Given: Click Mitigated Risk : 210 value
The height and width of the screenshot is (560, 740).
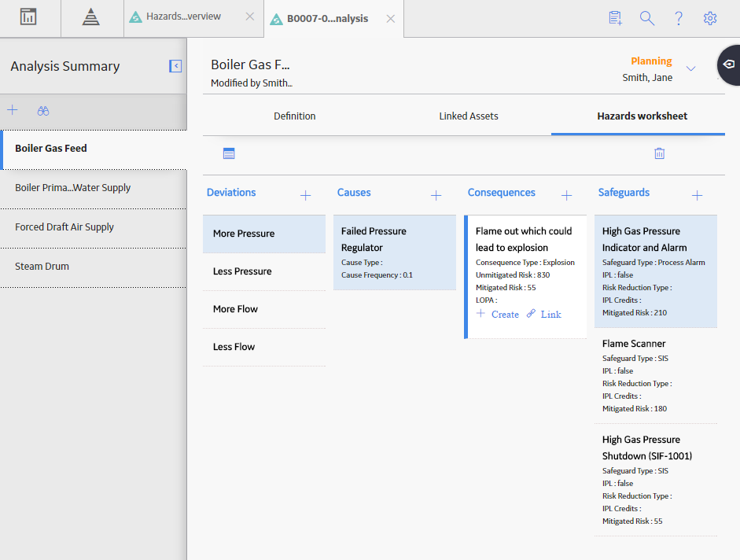Looking at the screenshot, I should [635, 312].
